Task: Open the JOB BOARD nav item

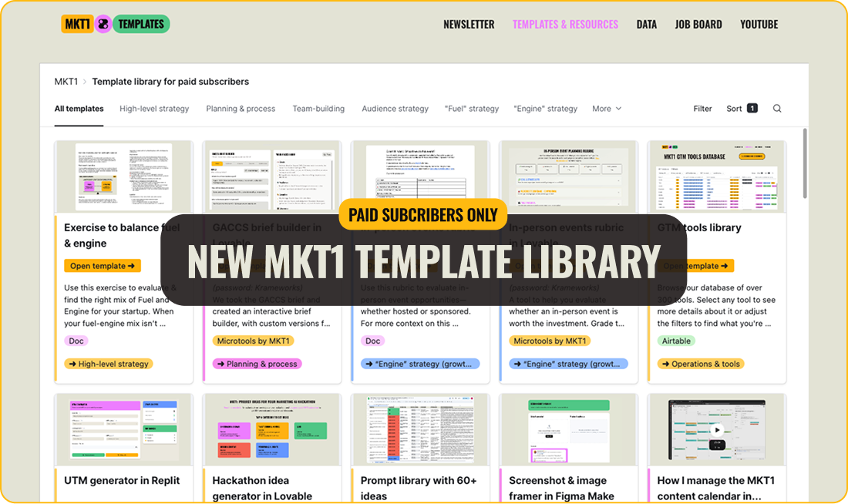Action: tap(698, 25)
